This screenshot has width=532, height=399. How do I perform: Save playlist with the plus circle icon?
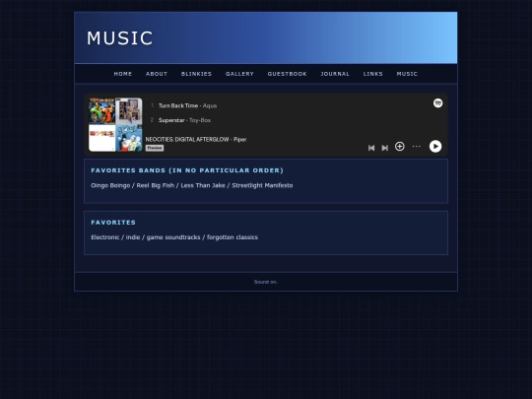pyautogui.click(x=400, y=146)
